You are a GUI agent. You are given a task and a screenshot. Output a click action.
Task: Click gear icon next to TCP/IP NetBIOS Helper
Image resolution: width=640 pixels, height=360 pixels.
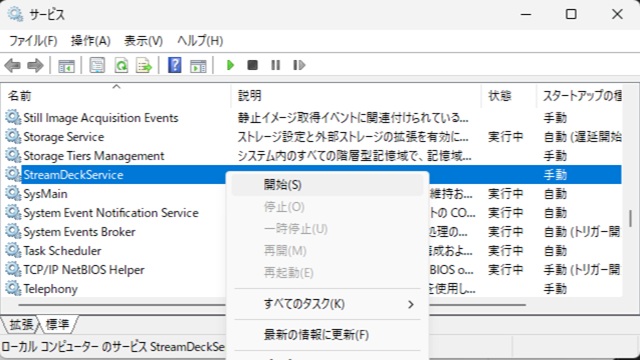tap(13, 269)
